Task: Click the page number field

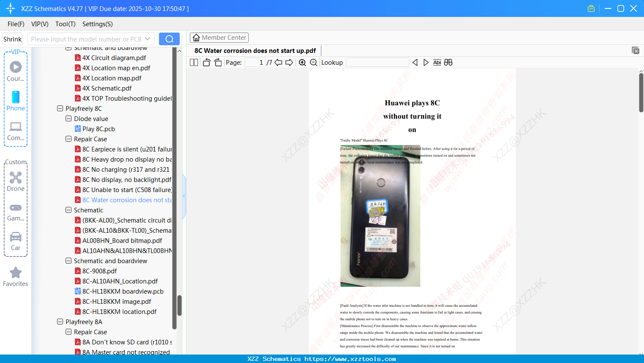Action: click(x=255, y=63)
